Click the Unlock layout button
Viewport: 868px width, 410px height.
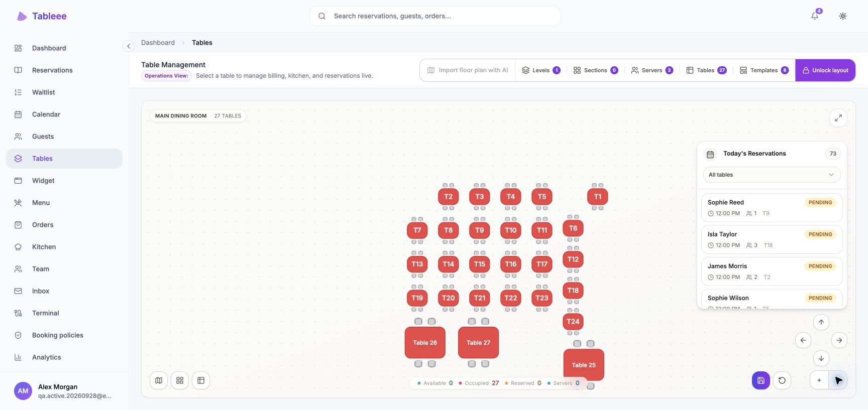(825, 70)
